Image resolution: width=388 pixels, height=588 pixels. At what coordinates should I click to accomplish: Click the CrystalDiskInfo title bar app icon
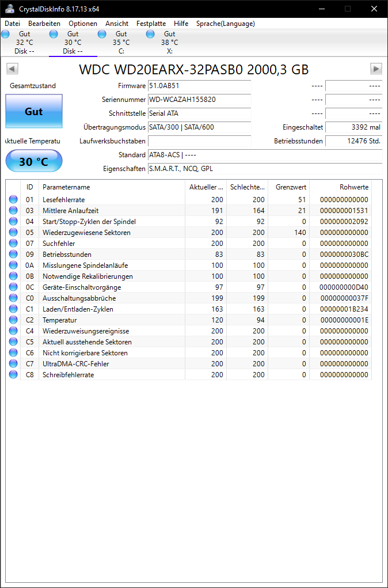click(x=10, y=9)
